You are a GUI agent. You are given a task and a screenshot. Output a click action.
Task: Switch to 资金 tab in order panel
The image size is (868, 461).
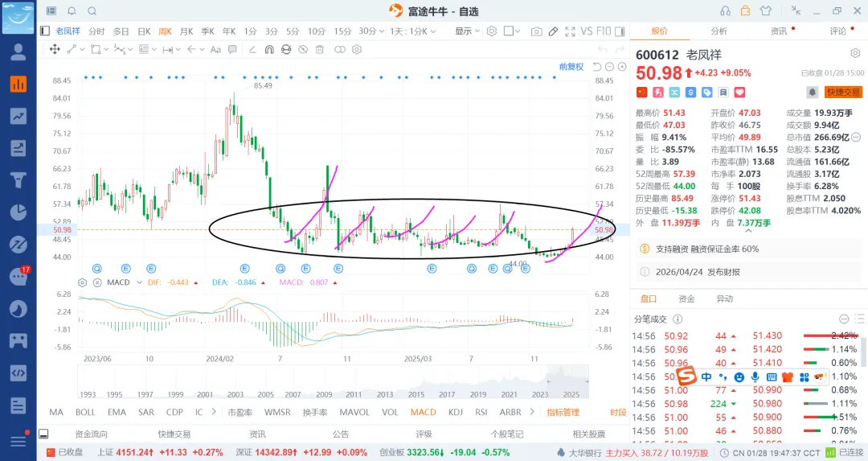686,298
